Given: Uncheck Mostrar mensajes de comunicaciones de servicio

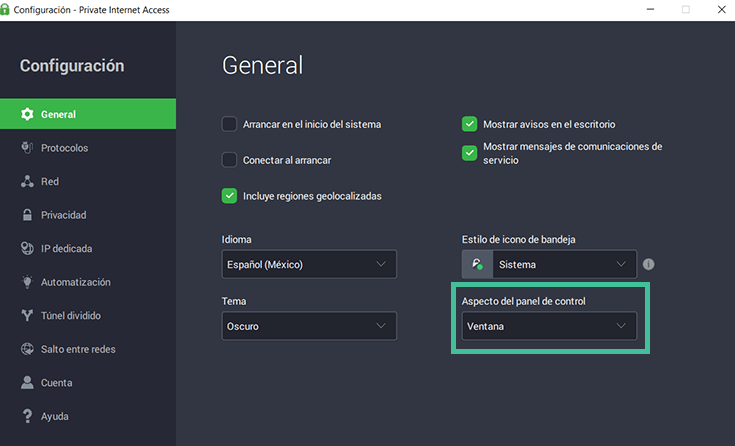Looking at the screenshot, I should click(469, 153).
